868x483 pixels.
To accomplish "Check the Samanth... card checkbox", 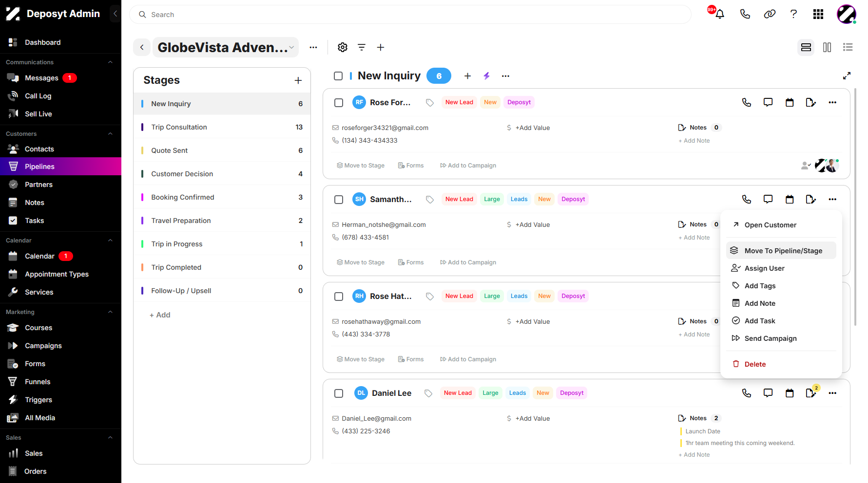I will tap(339, 200).
